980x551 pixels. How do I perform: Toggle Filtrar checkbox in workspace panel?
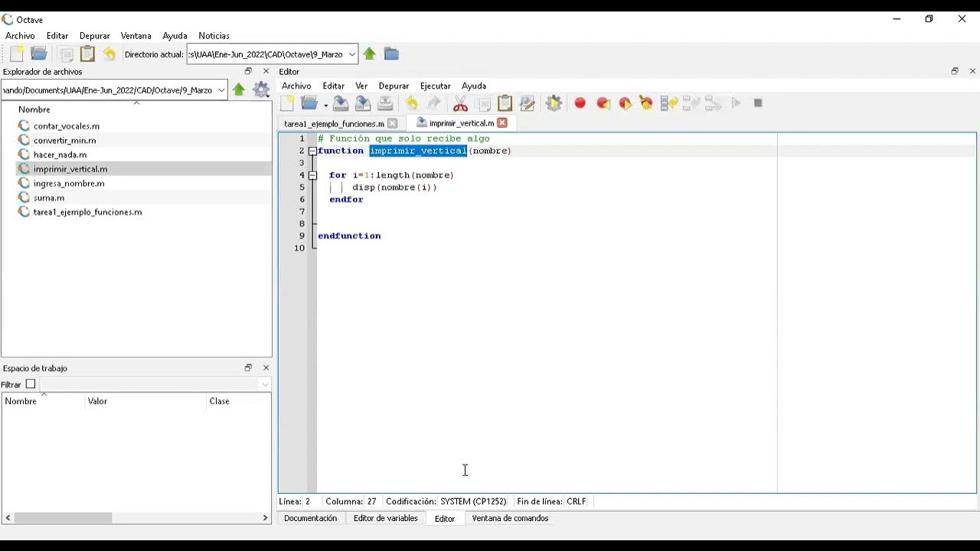point(31,384)
